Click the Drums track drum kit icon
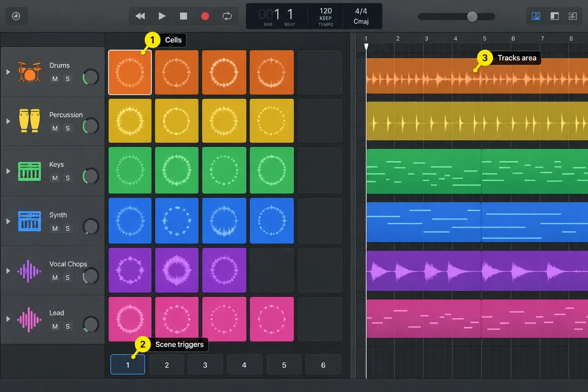Viewport: 588px width, 392px height. coord(29,72)
